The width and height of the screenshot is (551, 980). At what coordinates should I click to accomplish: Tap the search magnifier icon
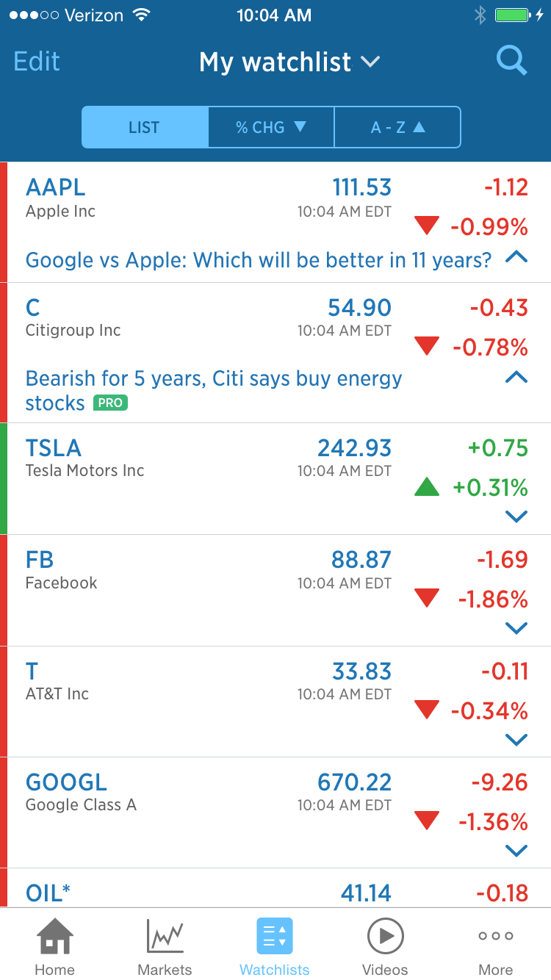point(511,62)
